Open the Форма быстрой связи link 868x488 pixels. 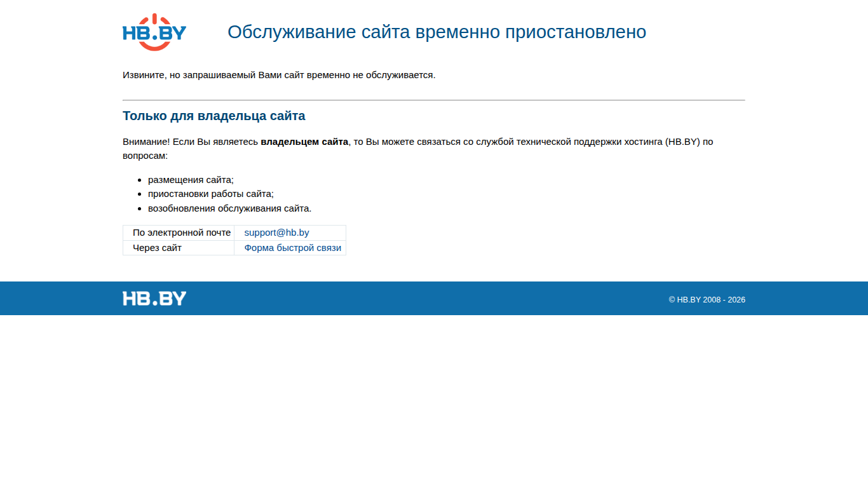tap(293, 248)
